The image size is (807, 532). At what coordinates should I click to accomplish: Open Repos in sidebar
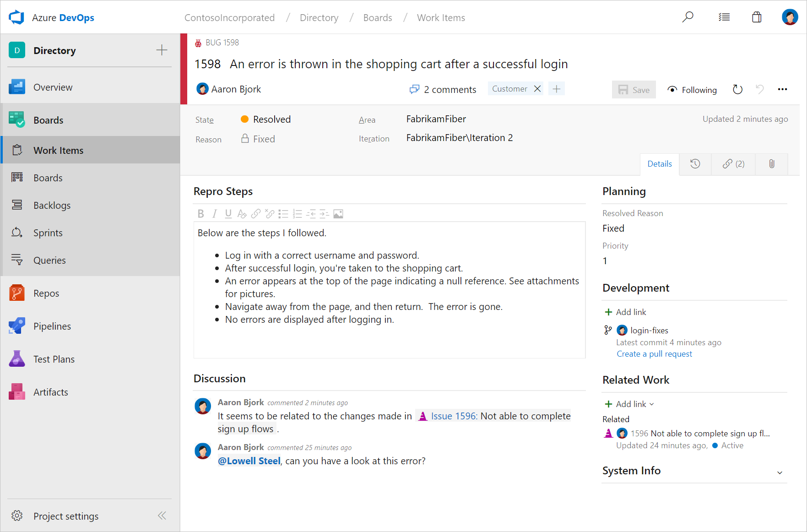point(90,293)
